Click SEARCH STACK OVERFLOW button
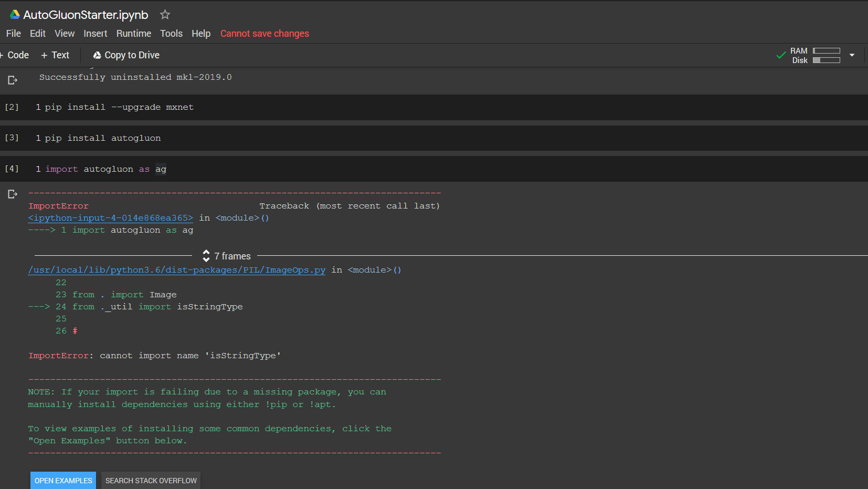The image size is (868, 489). pos(151,481)
